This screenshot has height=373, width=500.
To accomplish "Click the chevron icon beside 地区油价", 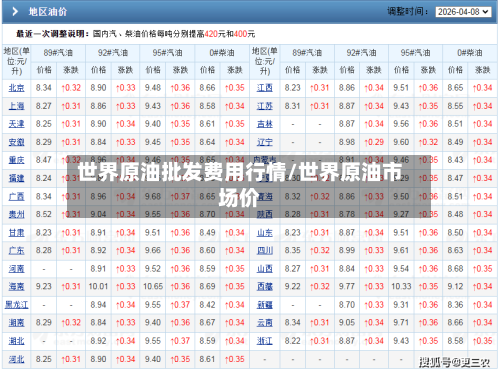I will [x=15, y=12].
